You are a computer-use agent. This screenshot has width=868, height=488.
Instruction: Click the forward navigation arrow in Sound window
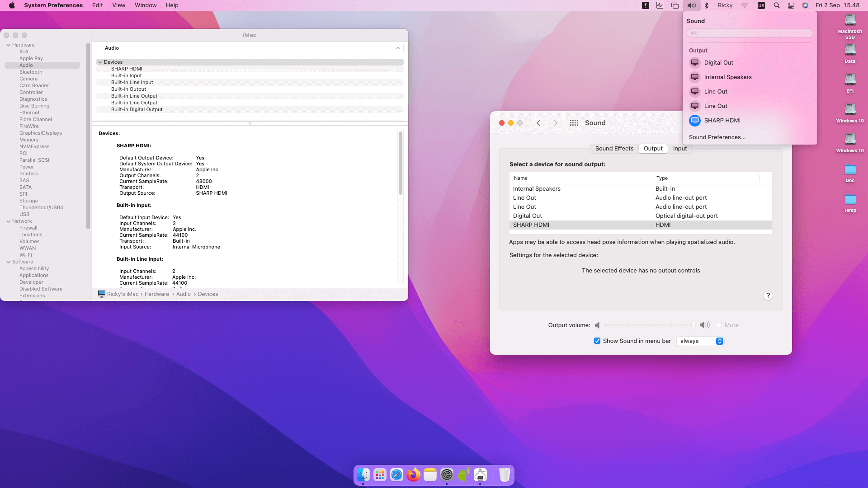555,122
